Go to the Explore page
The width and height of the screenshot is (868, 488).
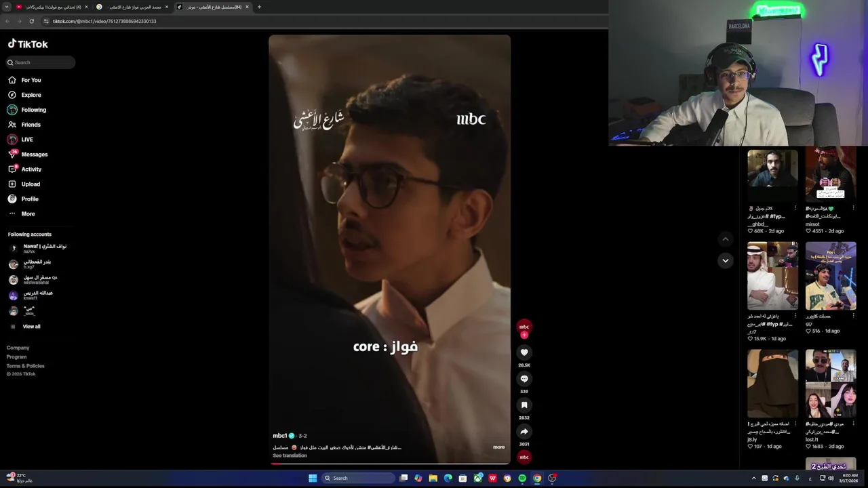click(25, 95)
